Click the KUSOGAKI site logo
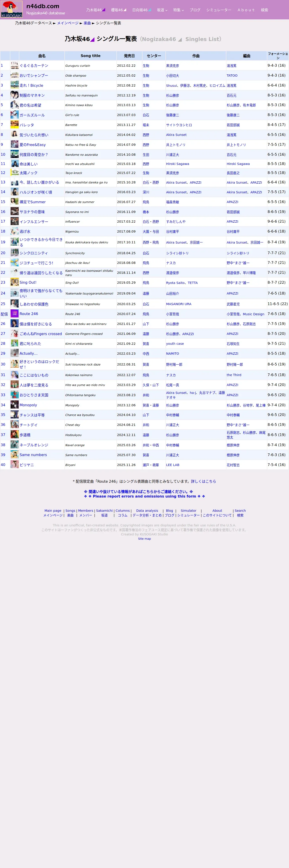Screen dimensions: 289x868 pyautogui.click(x=12, y=9)
